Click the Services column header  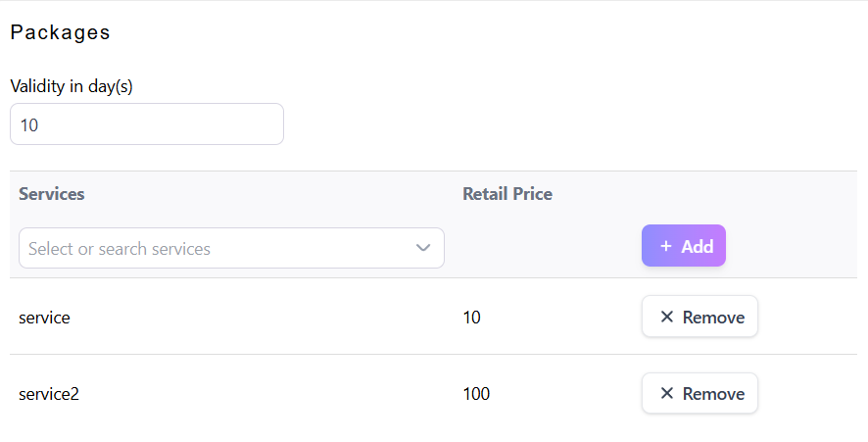coord(52,194)
